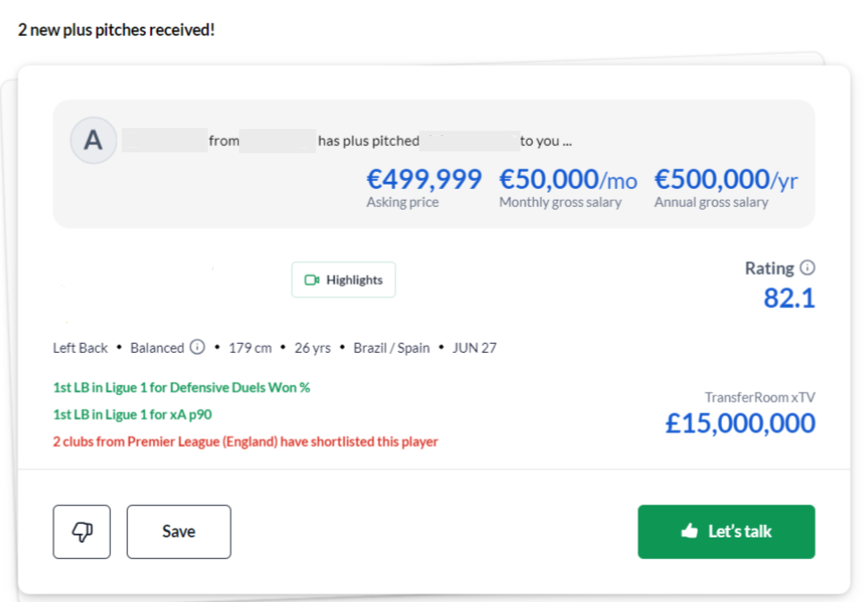868x602 pixels.
Task: Open Defensive Duels Won % stat line
Action: coord(182,388)
